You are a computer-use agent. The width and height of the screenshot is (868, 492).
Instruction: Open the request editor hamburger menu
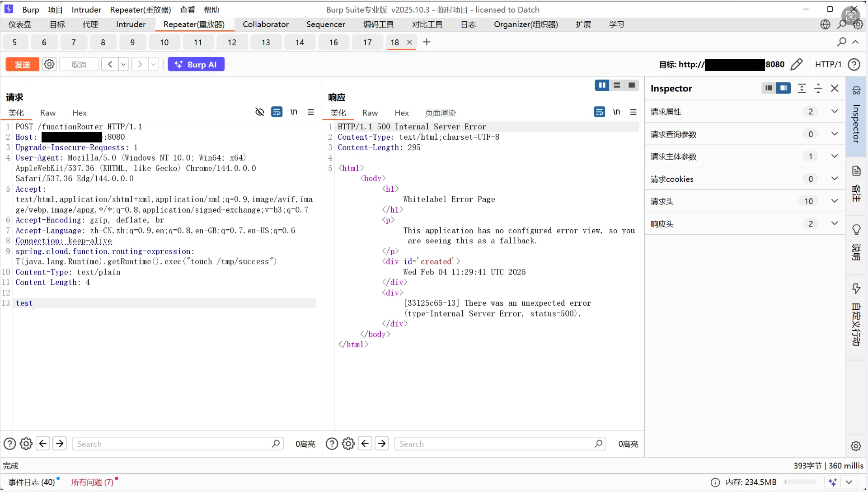311,112
